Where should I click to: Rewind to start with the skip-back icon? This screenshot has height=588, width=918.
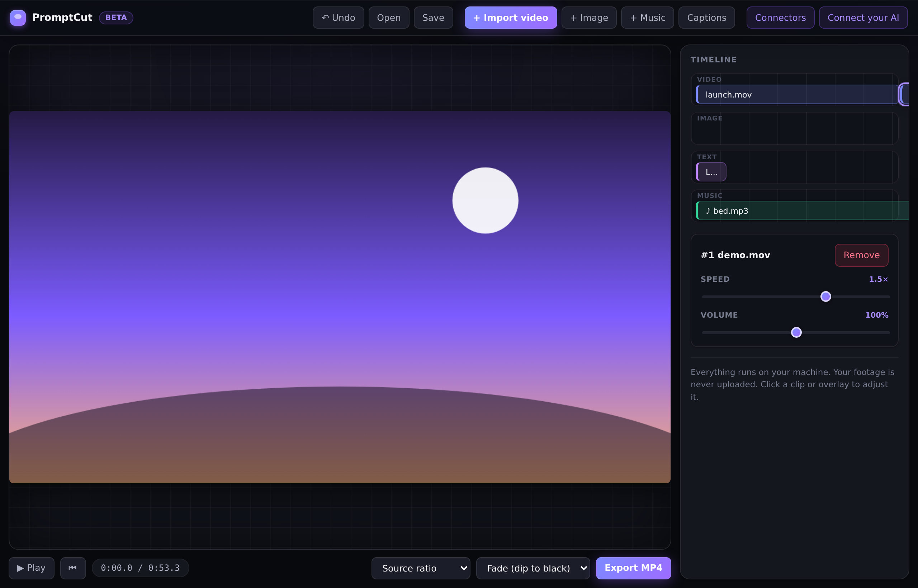pyautogui.click(x=72, y=568)
